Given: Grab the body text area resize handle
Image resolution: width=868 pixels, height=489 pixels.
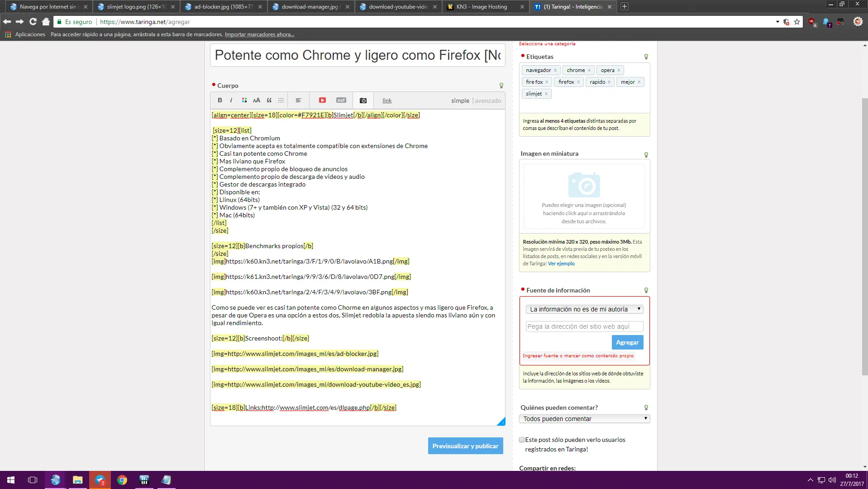Looking at the screenshot, I should coord(501,422).
